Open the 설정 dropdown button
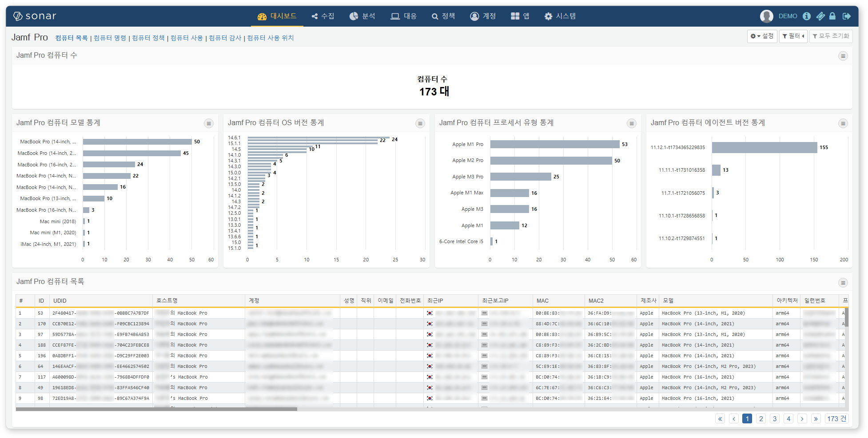The width and height of the screenshot is (868, 438). coord(762,36)
